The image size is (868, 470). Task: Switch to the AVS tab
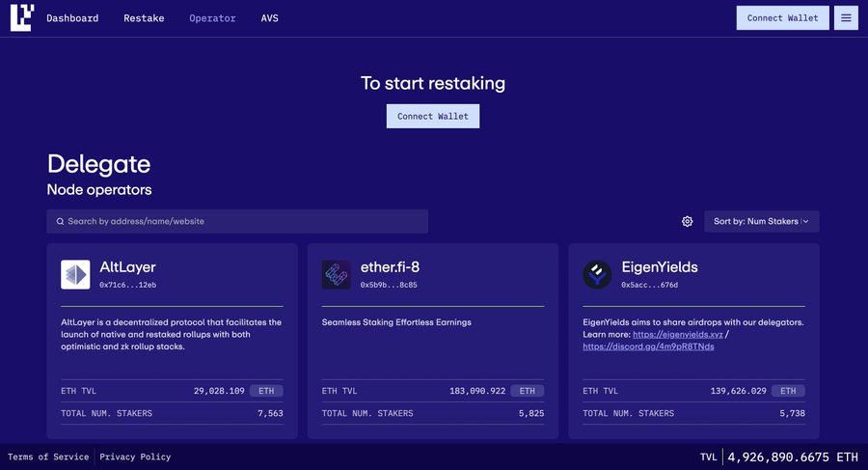270,18
